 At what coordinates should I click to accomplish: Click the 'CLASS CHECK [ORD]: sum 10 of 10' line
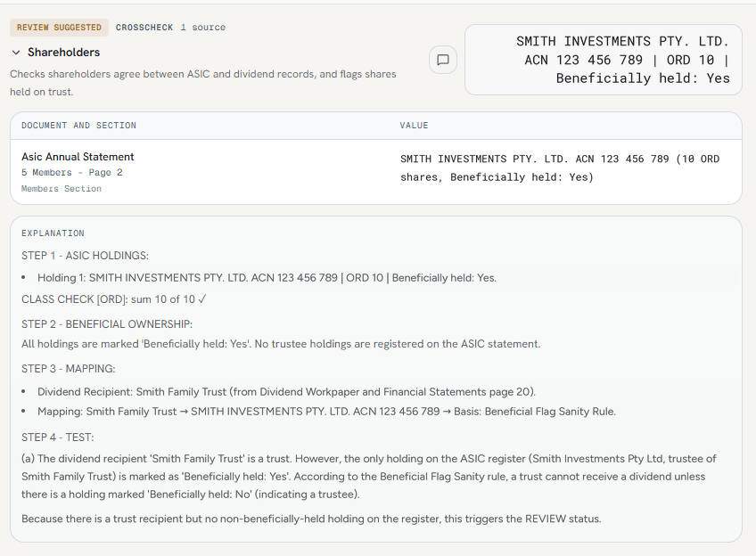114,299
